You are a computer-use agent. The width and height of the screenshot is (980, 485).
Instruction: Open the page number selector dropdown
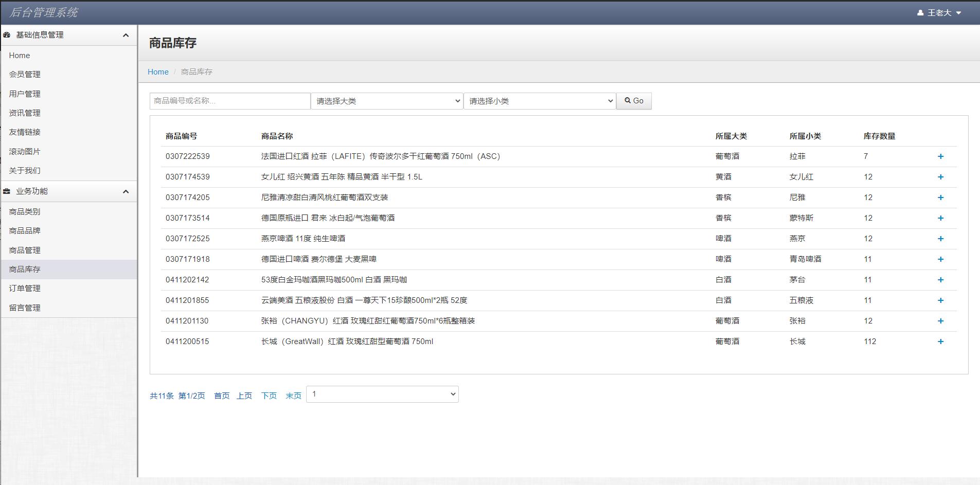382,394
